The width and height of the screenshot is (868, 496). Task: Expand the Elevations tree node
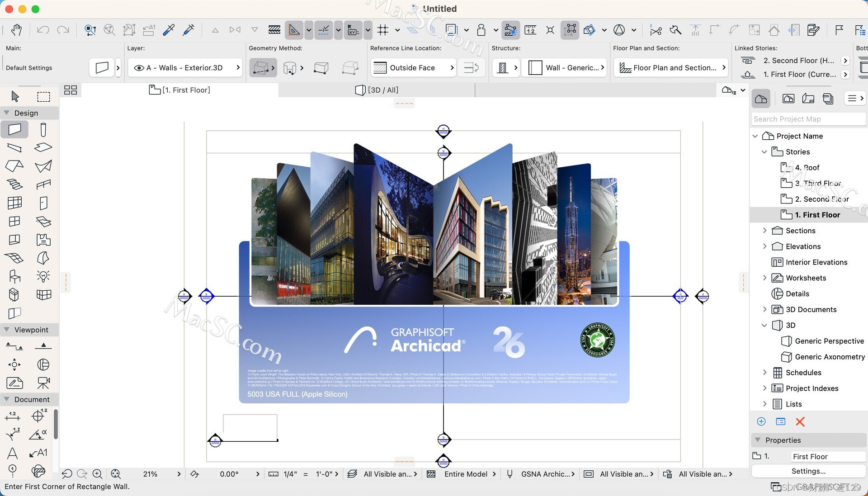(x=764, y=246)
